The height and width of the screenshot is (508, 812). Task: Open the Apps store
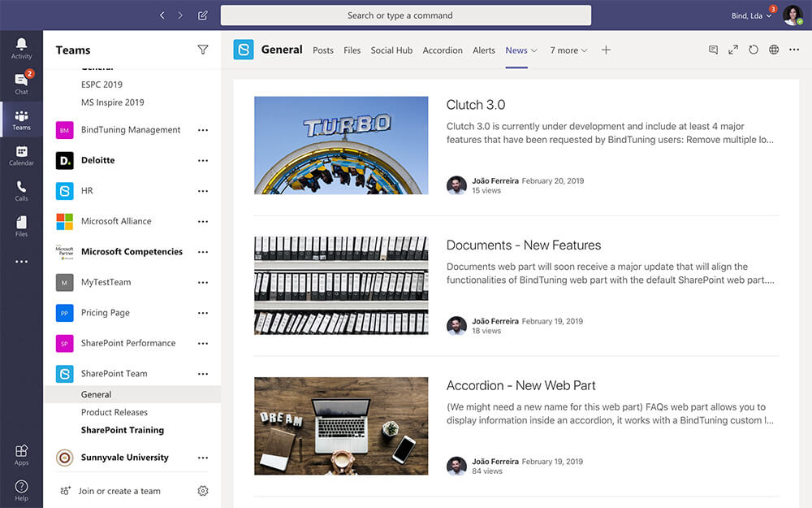21,455
